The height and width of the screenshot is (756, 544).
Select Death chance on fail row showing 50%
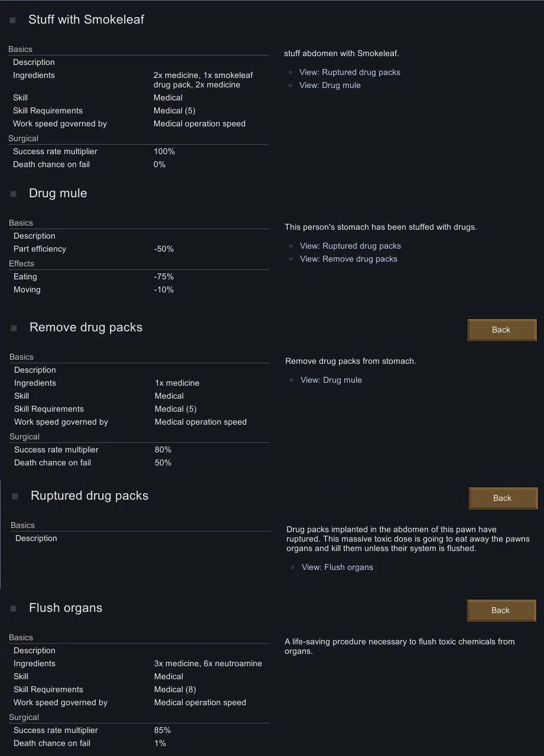pyautogui.click(x=141, y=462)
